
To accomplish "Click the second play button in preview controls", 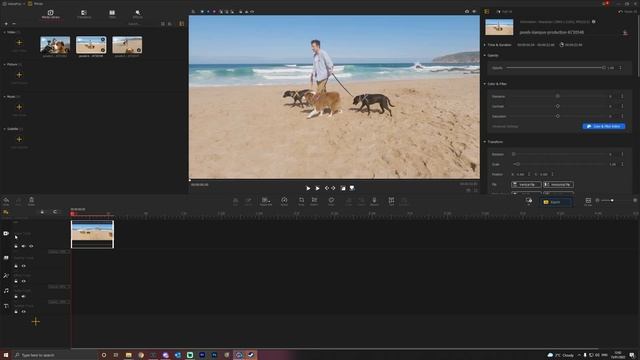I will pos(317,188).
